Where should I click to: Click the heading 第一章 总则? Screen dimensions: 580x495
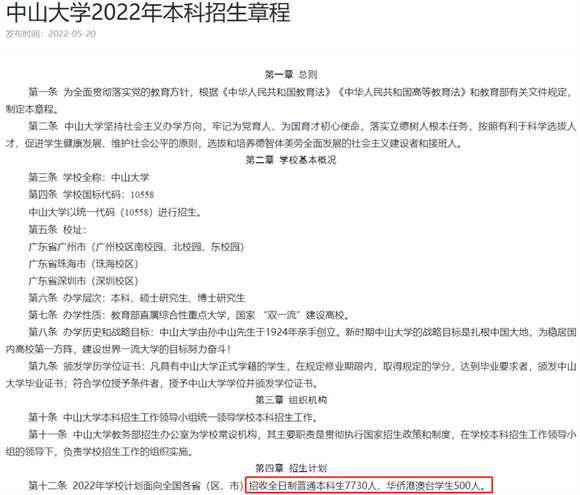tap(291, 75)
